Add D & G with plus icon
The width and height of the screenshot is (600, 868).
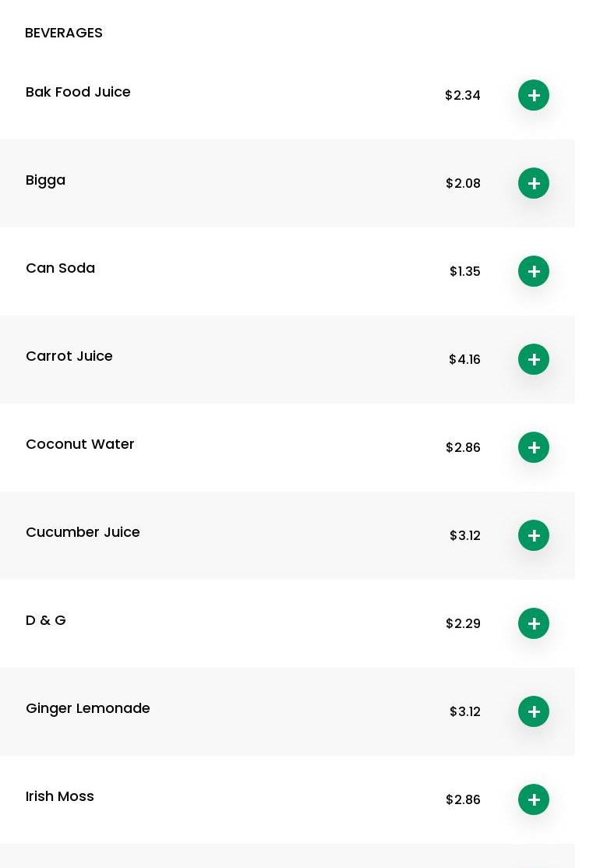(534, 623)
